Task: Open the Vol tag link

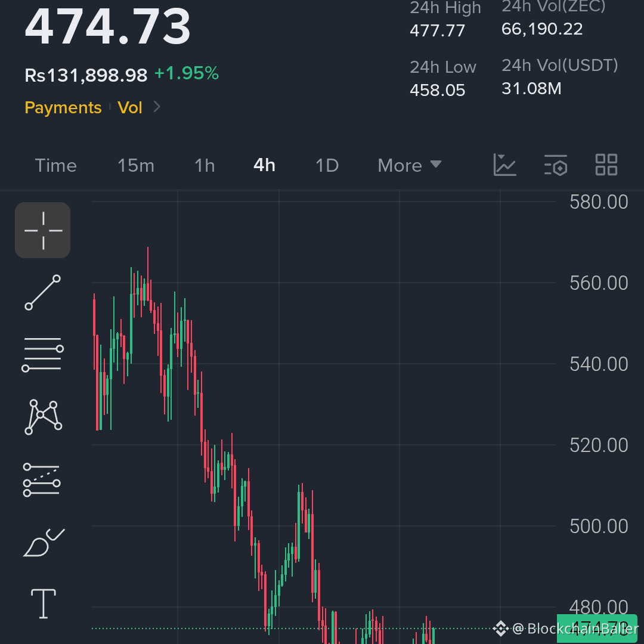Action: click(x=130, y=107)
